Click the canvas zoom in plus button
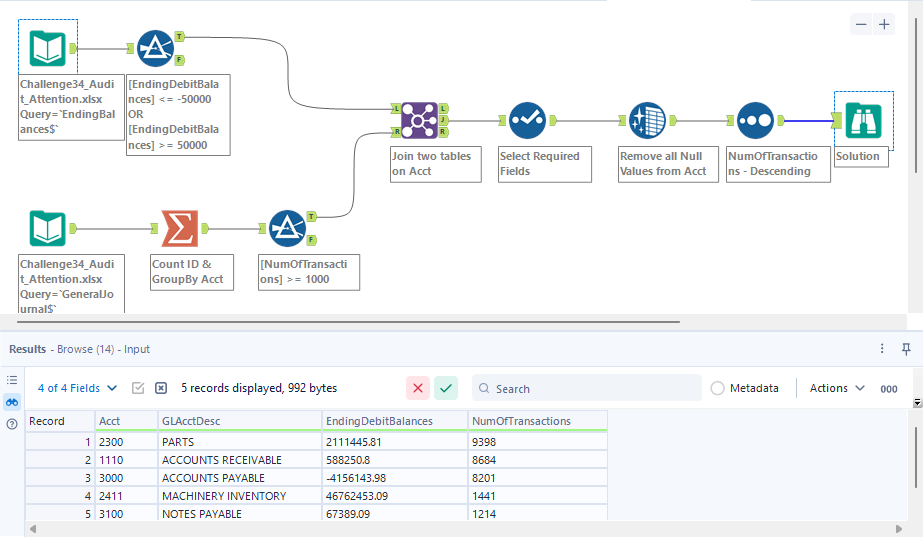Viewport: 923px width, 537px height. [884, 24]
